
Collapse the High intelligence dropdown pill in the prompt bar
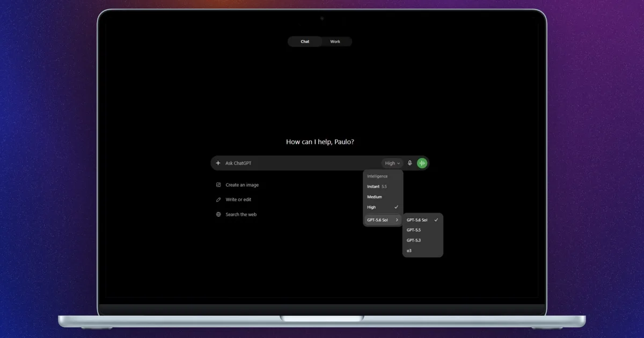point(392,163)
